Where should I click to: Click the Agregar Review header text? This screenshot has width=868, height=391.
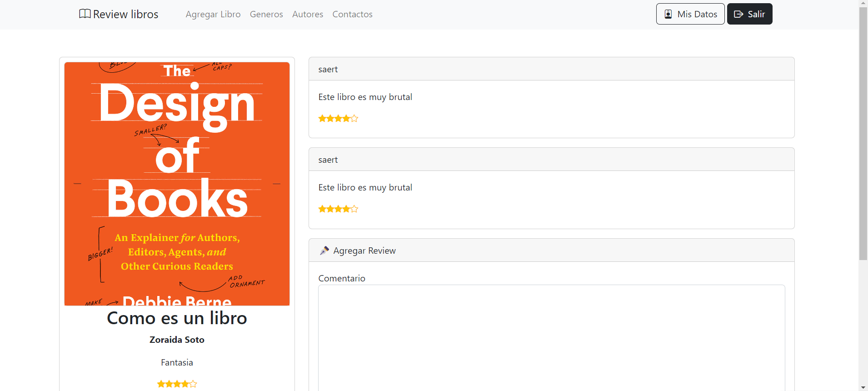tap(364, 251)
